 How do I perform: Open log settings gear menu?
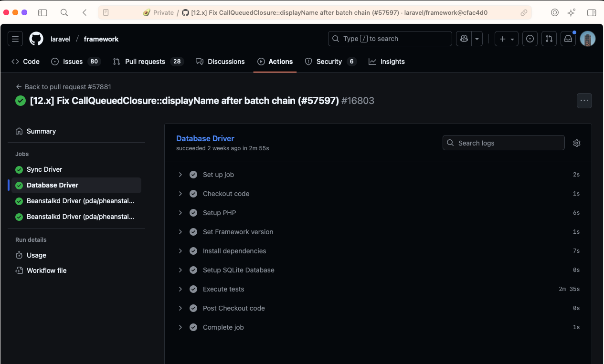(577, 143)
